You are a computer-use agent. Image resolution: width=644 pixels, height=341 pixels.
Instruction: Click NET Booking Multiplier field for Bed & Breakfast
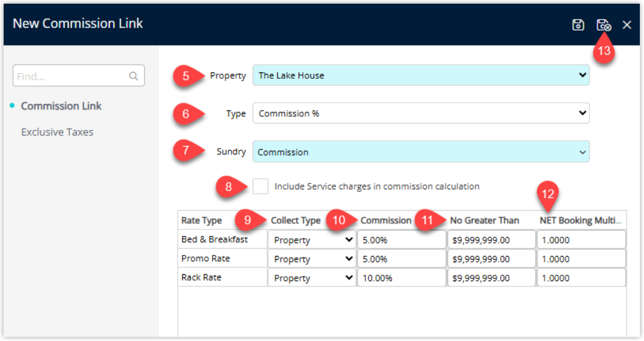pyautogui.click(x=581, y=240)
